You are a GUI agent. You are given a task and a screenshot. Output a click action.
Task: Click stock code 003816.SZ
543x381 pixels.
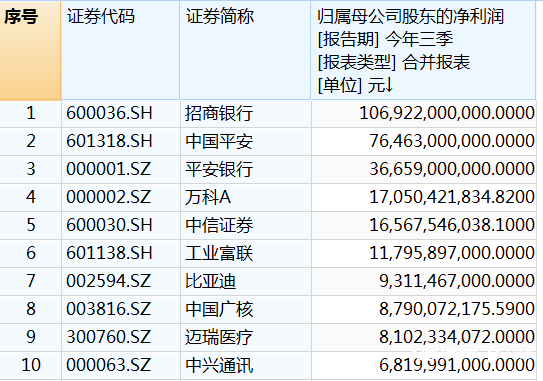[121, 309]
